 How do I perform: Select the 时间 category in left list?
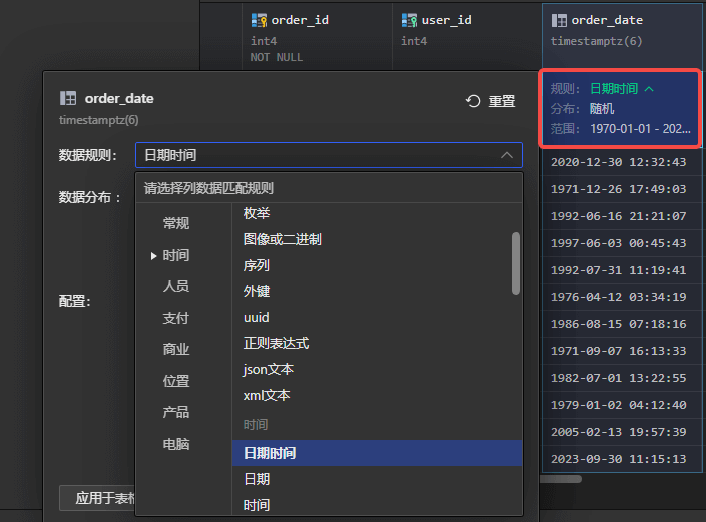[176, 255]
